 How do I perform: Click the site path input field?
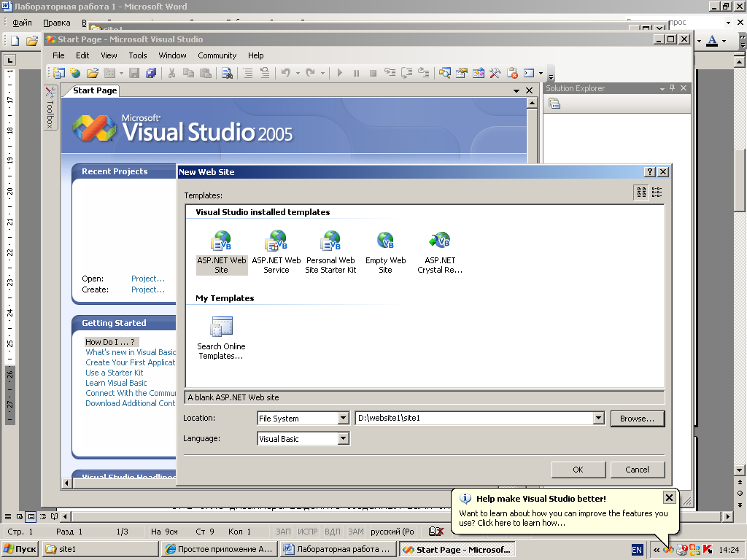click(474, 418)
